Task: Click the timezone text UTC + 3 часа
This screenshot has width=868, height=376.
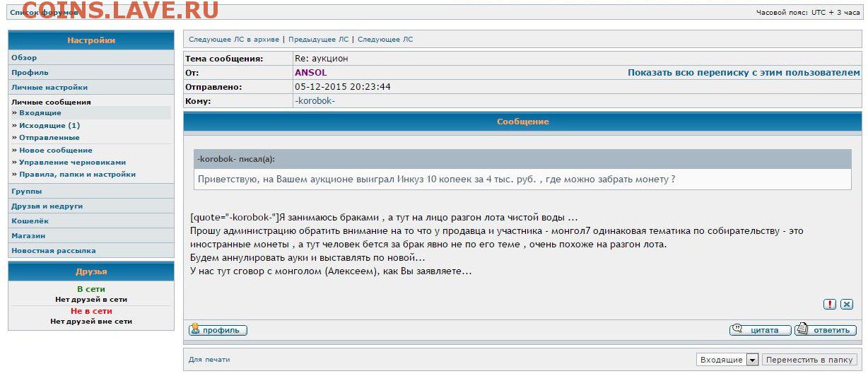Action: [836, 13]
